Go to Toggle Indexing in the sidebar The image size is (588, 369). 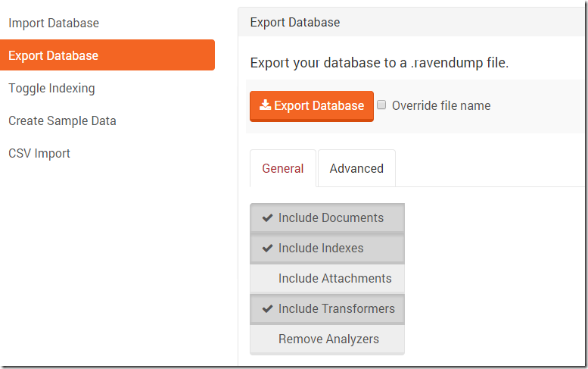coord(51,89)
